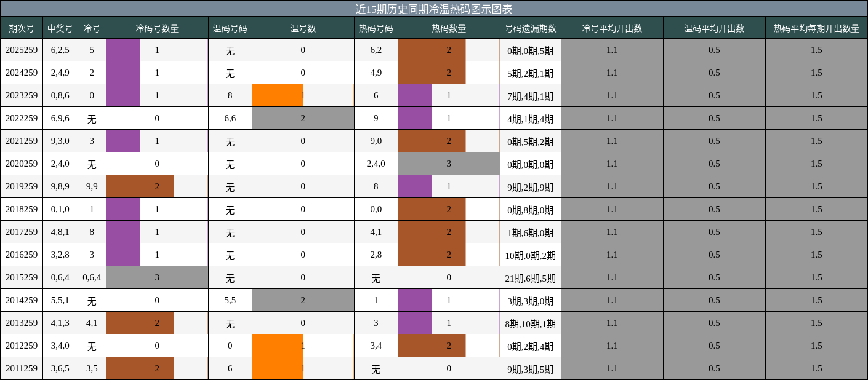The height and width of the screenshot is (380, 868).
Task: Click winning number 2,4,9 cell
Action: click(x=60, y=73)
